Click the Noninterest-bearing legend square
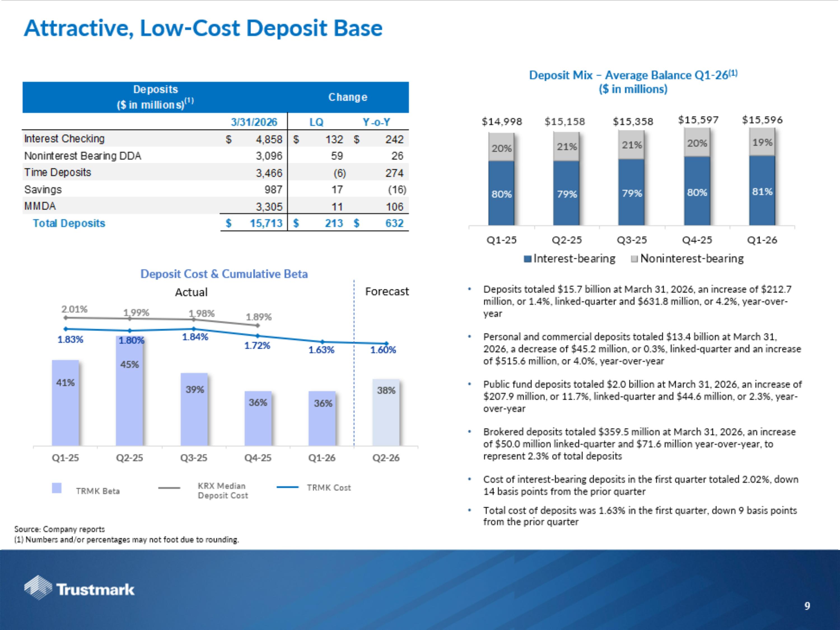 [x=634, y=259]
